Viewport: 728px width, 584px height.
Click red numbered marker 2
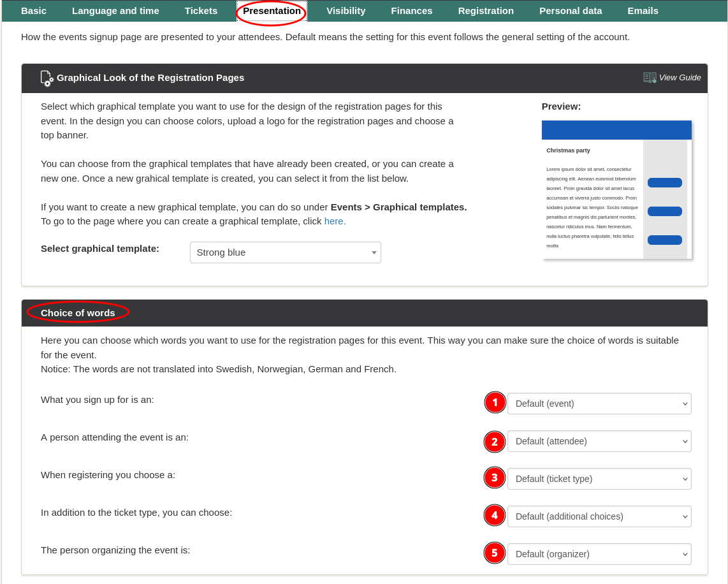tap(495, 441)
